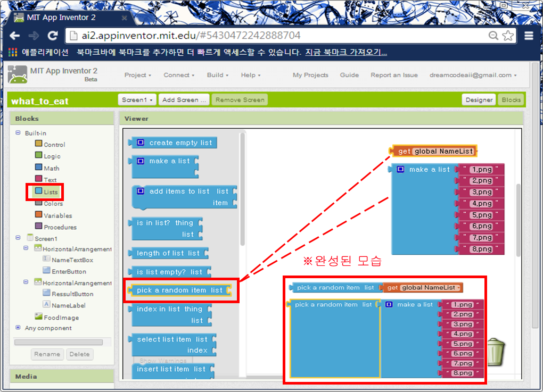Click mutator icon on 'create empty list' block

[141, 143]
